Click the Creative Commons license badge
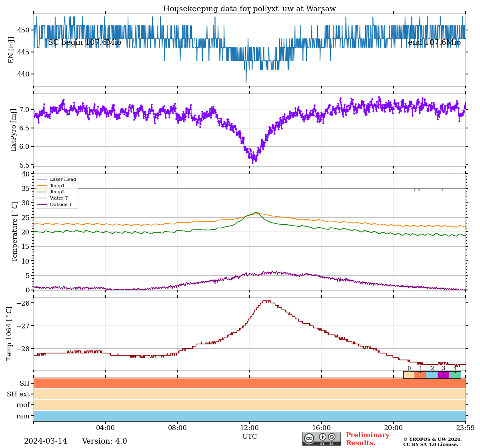The height and width of the screenshot is (448, 480). pyautogui.click(x=322, y=439)
